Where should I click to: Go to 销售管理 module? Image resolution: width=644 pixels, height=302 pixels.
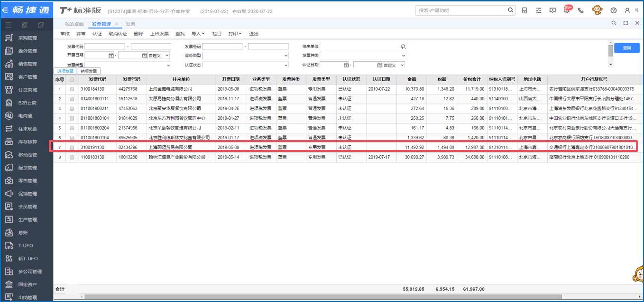28,64
